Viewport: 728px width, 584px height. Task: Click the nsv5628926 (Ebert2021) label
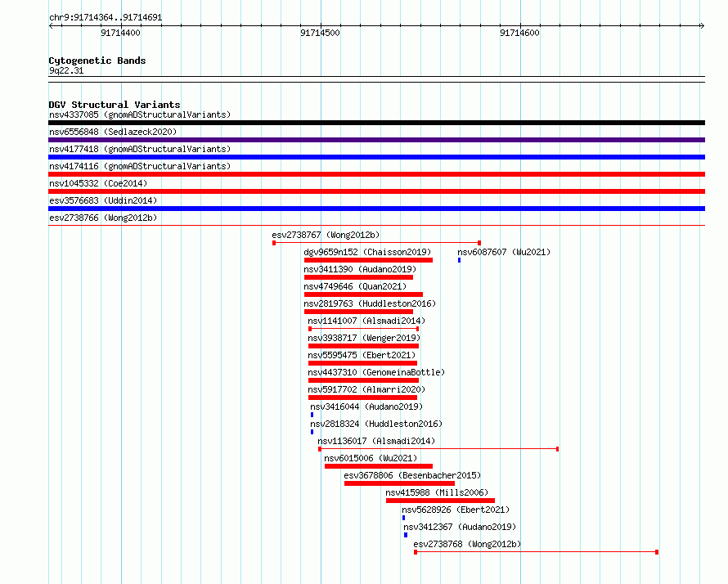click(x=456, y=510)
